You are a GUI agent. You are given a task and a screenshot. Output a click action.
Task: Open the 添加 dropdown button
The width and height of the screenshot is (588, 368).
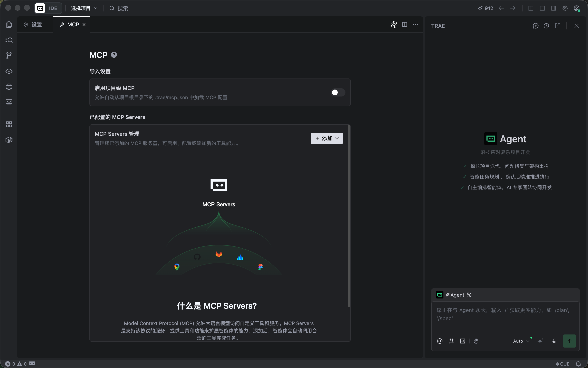[x=327, y=138]
